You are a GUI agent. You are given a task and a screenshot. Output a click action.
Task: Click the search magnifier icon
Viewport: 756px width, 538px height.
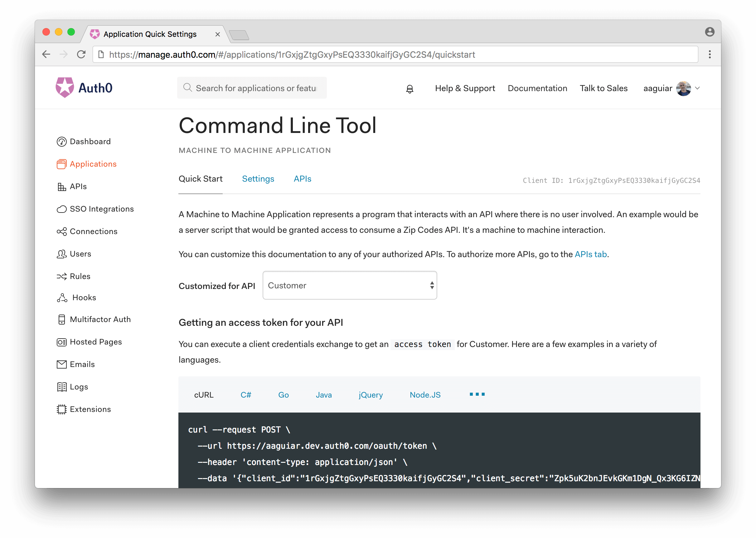coord(188,87)
